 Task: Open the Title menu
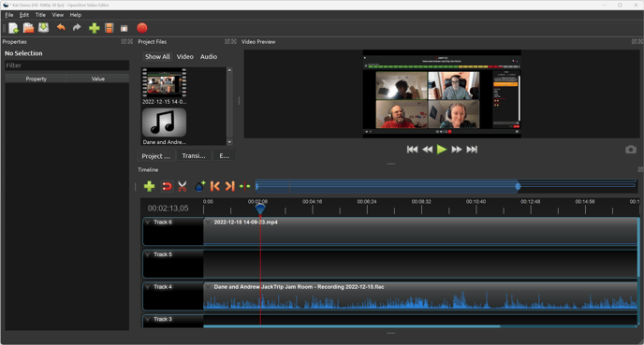pos(40,15)
